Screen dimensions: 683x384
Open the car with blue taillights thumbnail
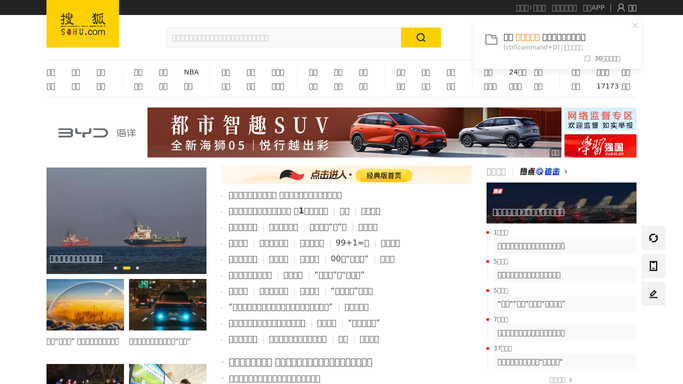coord(168,305)
